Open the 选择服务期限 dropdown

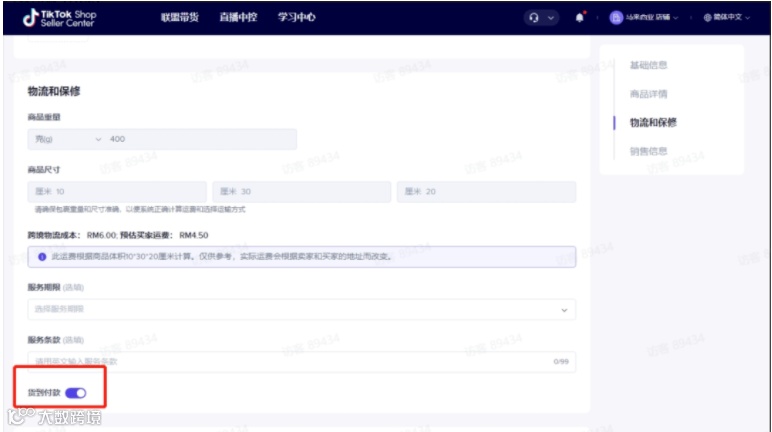pos(301,309)
